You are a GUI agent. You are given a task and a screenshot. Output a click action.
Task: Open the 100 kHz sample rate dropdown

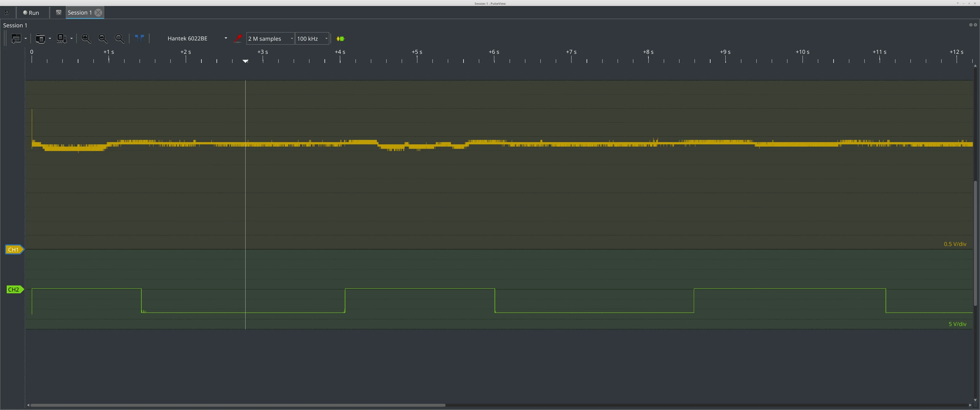point(312,38)
